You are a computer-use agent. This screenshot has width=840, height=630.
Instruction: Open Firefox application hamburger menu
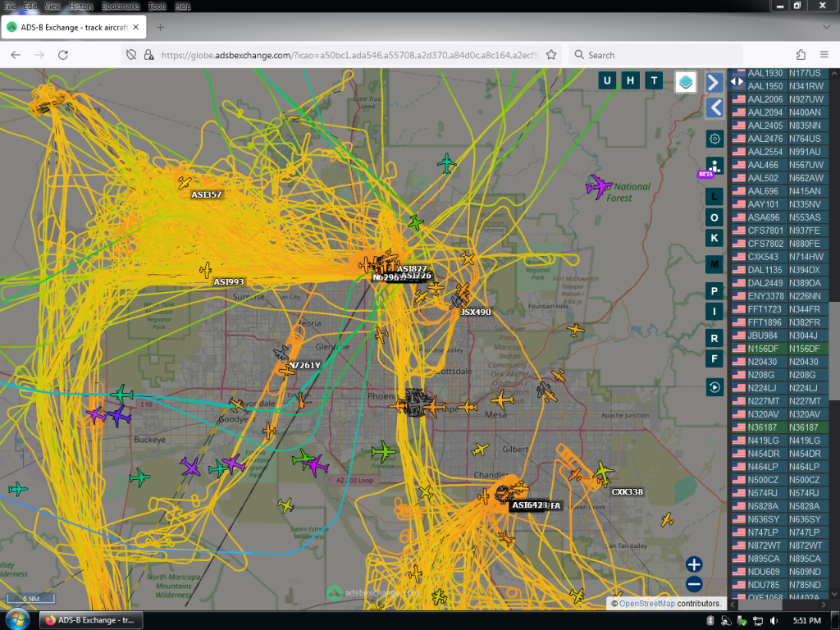tap(824, 55)
